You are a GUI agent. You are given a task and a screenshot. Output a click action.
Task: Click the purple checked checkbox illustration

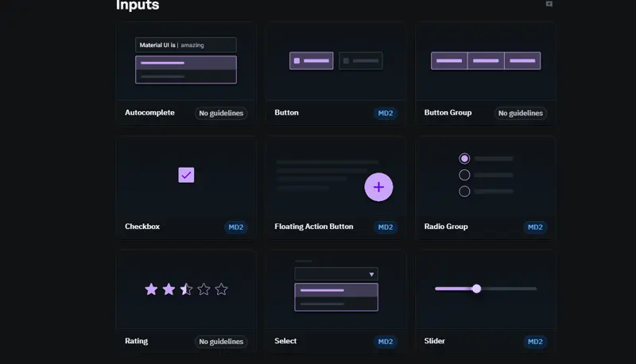186,175
